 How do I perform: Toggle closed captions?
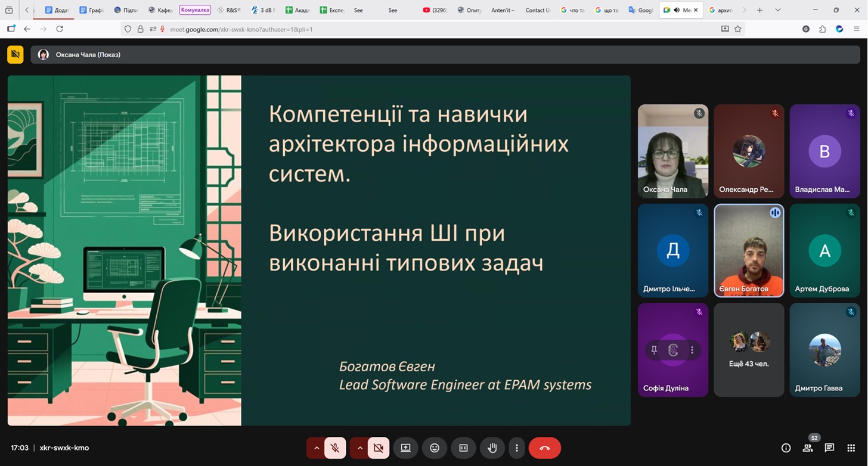pos(463,448)
